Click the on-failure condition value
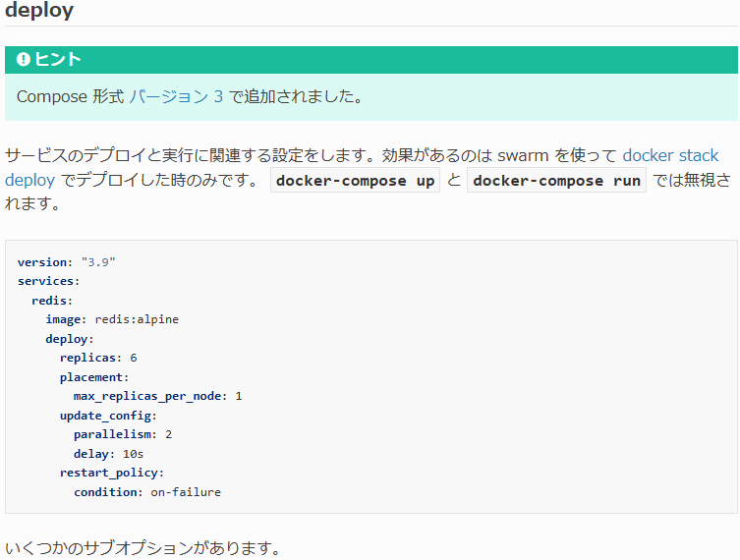The height and width of the screenshot is (560, 740). 186,492
